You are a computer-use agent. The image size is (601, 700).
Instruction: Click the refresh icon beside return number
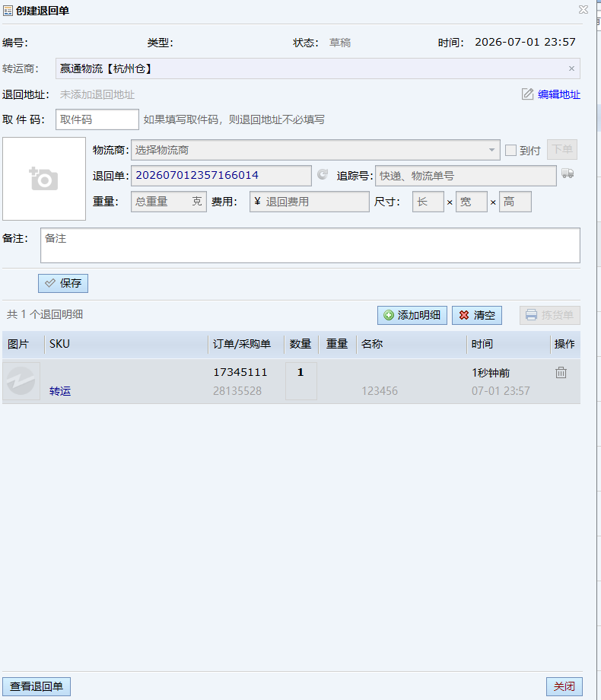[x=323, y=174]
